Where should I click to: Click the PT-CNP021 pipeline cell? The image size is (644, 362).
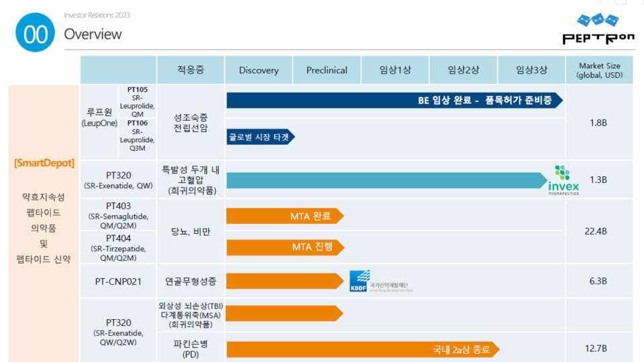click(118, 281)
